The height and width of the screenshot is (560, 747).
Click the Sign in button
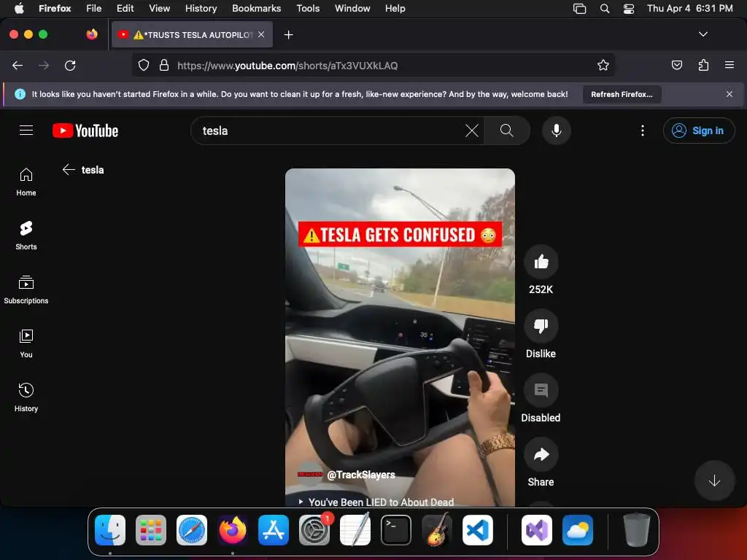point(698,131)
